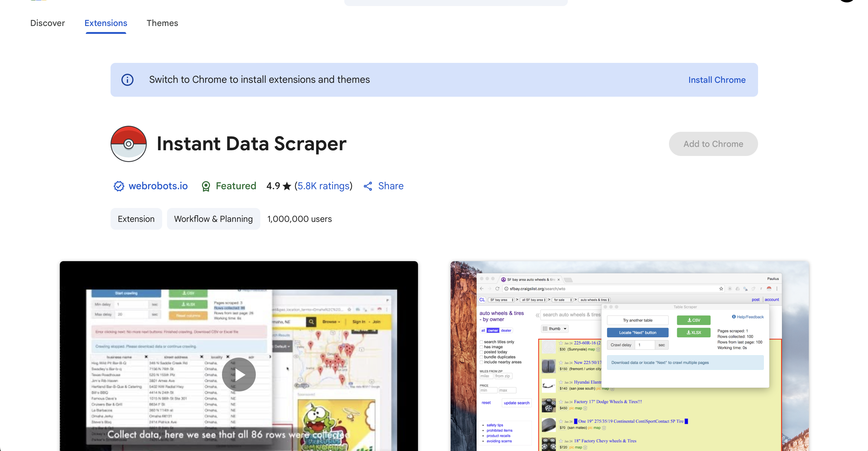The height and width of the screenshot is (451, 868).
Task: Click the green CSV button in screenshot
Action: click(693, 320)
